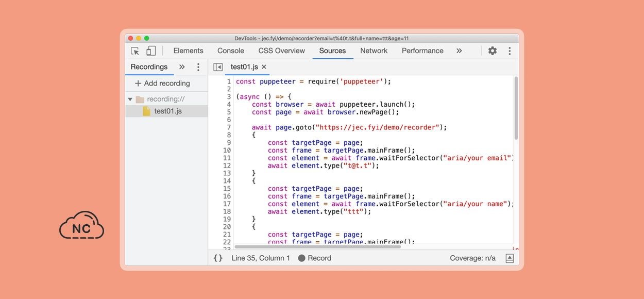Screen dimensions: 644x299
Task: Switch to the Console tab
Action: [231, 51]
